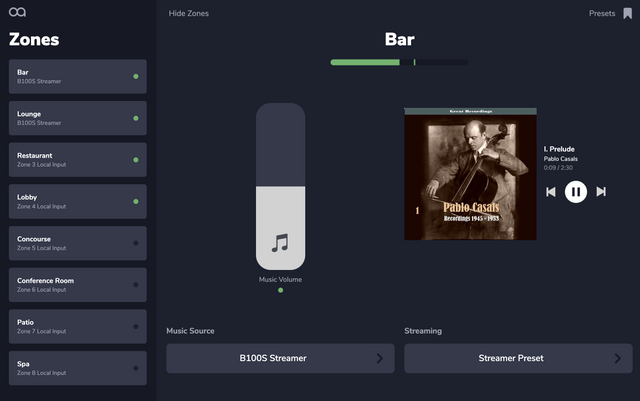
Task: Toggle the Conference Room status dot
Action: (136, 285)
